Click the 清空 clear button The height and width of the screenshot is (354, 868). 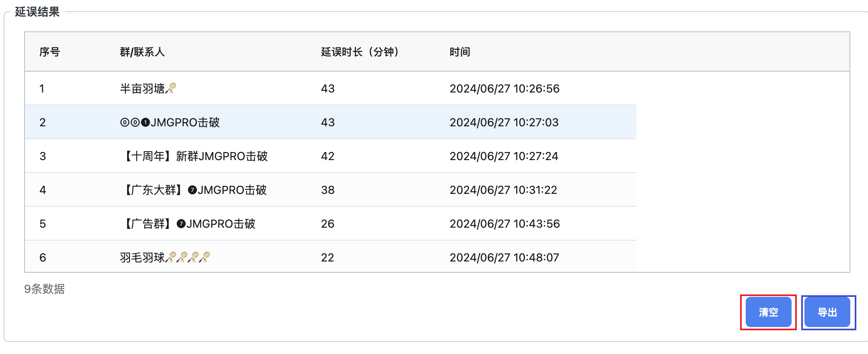pyautogui.click(x=768, y=312)
